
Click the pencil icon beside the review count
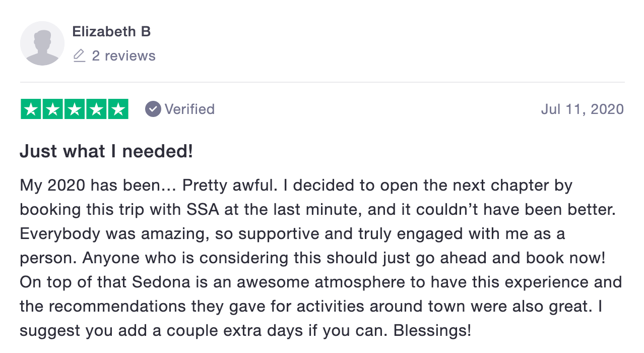tap(79, 56)
